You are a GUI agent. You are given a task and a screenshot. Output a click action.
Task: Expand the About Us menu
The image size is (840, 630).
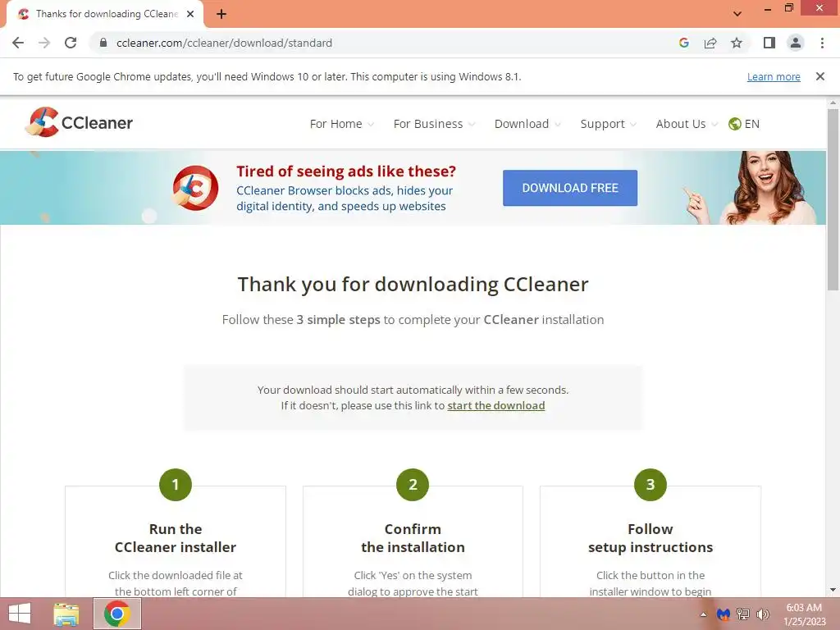coord(687,124)
